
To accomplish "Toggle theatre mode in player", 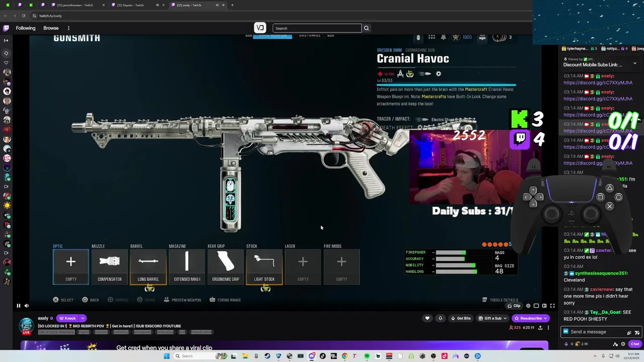I will coord(544,306).
